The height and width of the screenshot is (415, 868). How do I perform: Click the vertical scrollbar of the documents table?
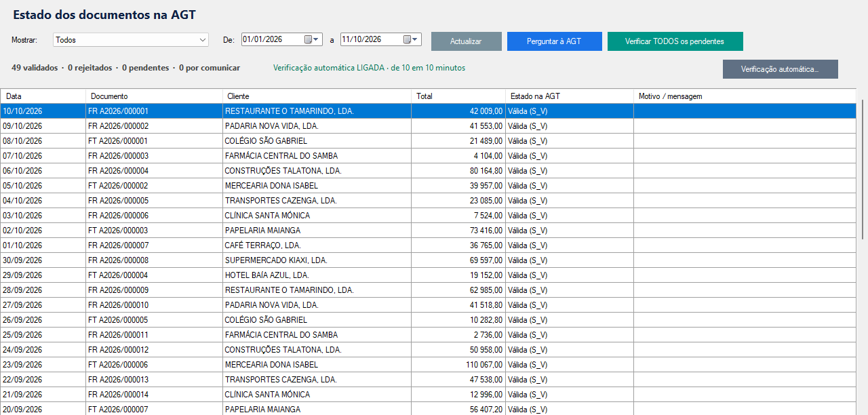pos(863,170)
